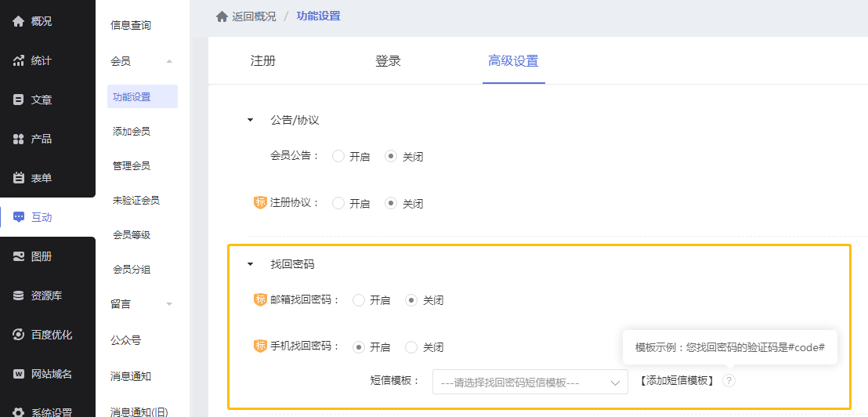The image size is (868, 417).
Task: Enable 会员公告 by selecting 开启
Action: point(338,156)
